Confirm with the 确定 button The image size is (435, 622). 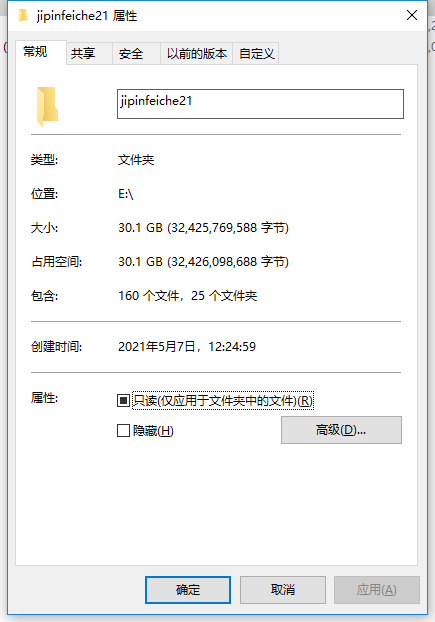click(x=188, y=589)
